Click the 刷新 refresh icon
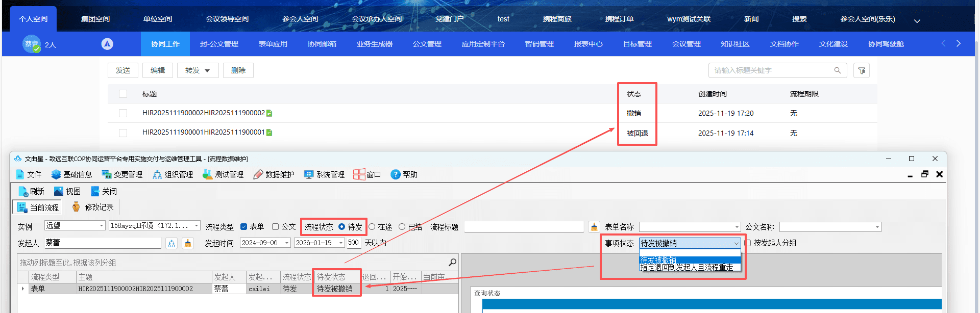 (23, 191)
